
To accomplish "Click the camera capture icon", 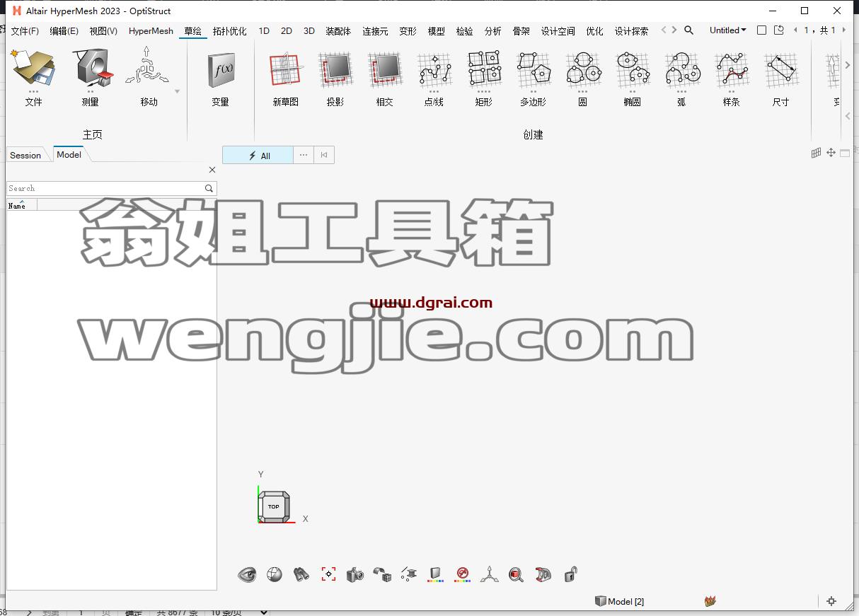I will (x=355, y=574).
